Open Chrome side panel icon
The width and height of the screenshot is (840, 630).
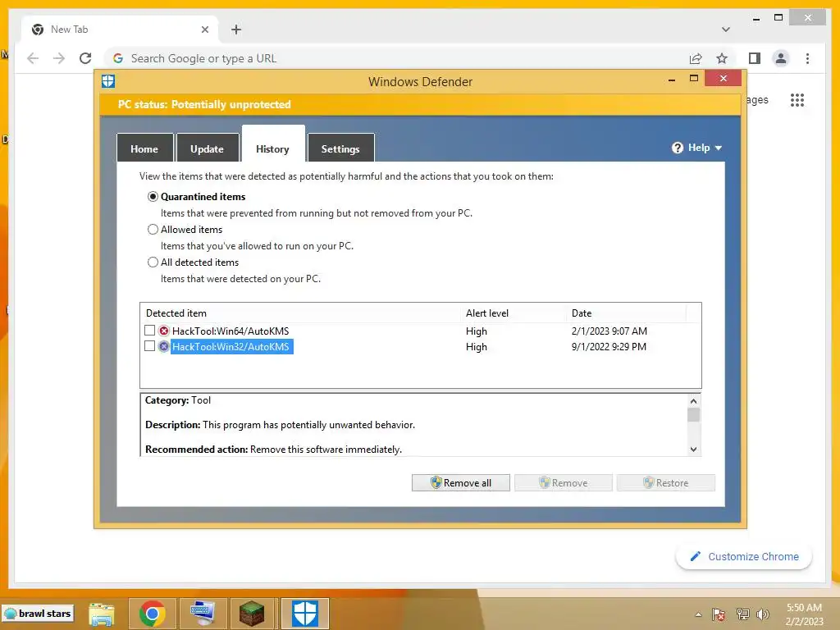click(755, 58)
